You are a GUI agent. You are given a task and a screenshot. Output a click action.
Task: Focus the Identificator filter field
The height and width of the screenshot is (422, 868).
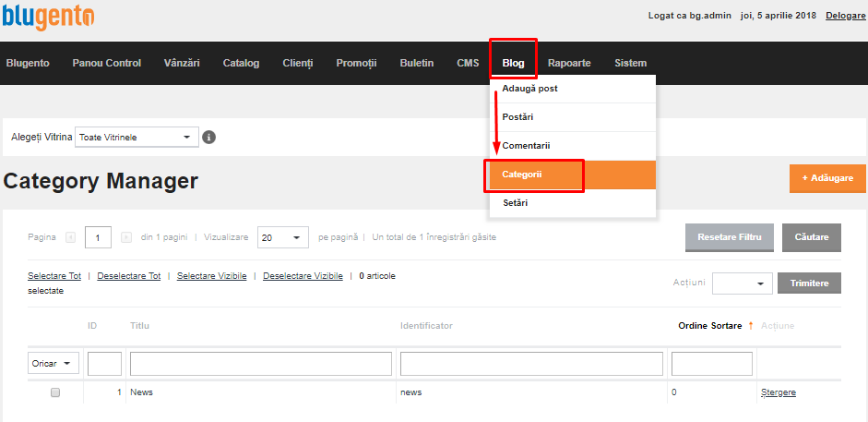click(x=531, y=364)
